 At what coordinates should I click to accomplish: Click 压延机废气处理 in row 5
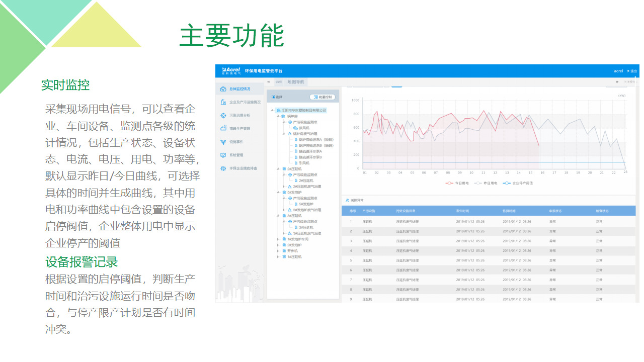pos(408,260)
